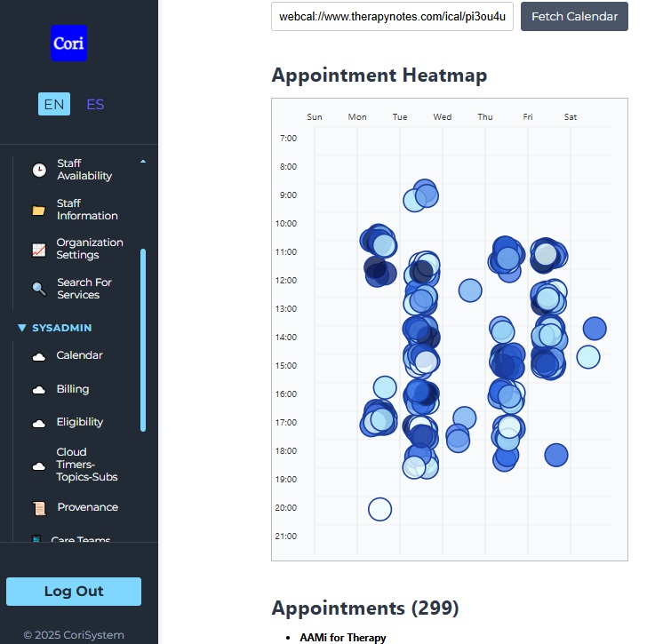Image resolution: width=671 pixels, height=644 pixels.
Task: Click the Appointment Heatmap heading
Action: point(379,76)
